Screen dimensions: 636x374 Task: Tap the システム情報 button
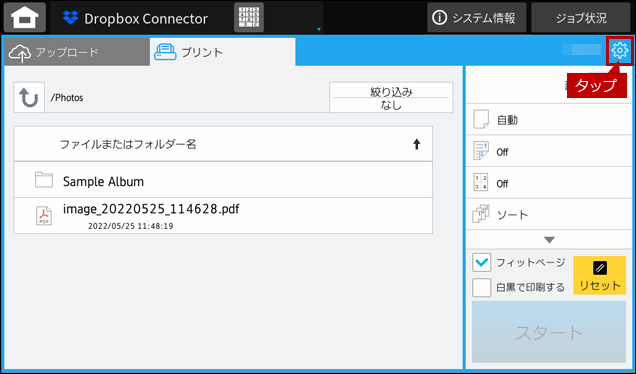pyautogui.click(x=477, y=17)
